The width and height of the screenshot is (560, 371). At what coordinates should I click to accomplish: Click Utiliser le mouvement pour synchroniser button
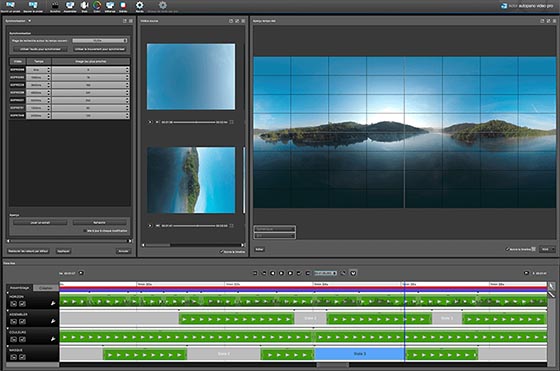click(100, 49)
